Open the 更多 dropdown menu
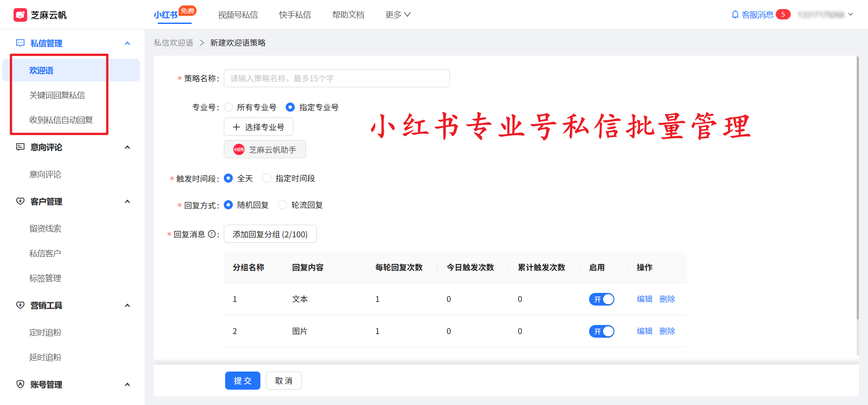 tap(397, 15)
